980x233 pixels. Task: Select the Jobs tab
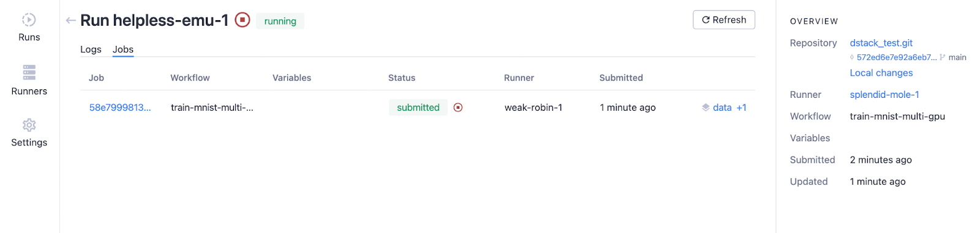tap(123, 50)
